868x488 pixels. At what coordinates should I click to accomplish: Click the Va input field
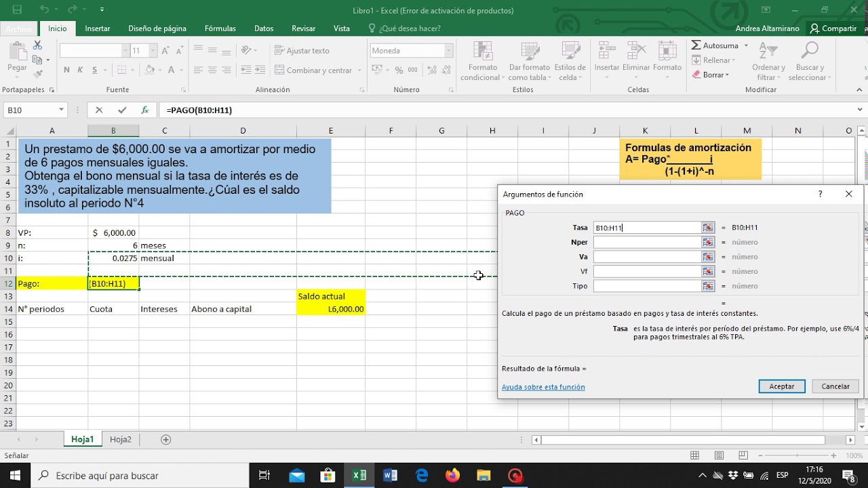pos(647,257)
